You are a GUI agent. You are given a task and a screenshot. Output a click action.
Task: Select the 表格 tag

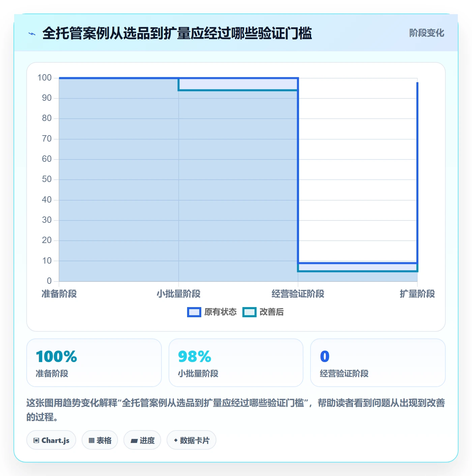[100, 440]
